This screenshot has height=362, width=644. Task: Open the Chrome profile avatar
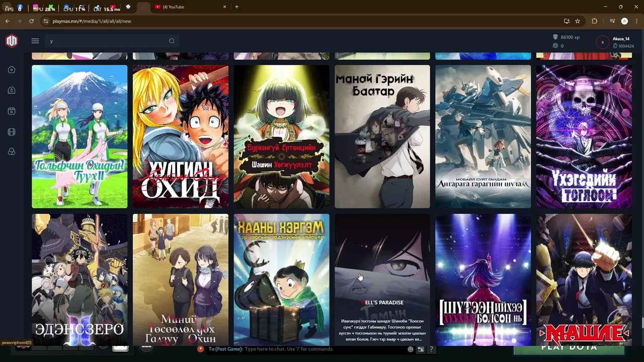point(624,21)
